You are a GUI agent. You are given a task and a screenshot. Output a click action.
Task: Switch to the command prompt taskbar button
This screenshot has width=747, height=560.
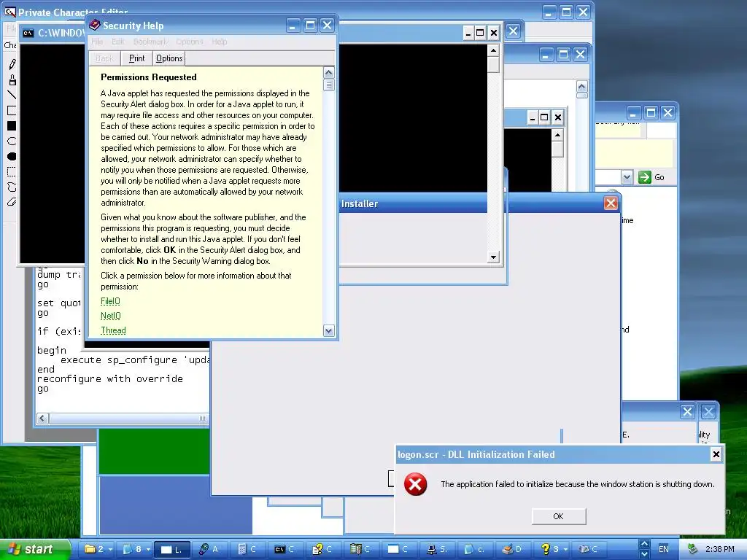(285, 549)
